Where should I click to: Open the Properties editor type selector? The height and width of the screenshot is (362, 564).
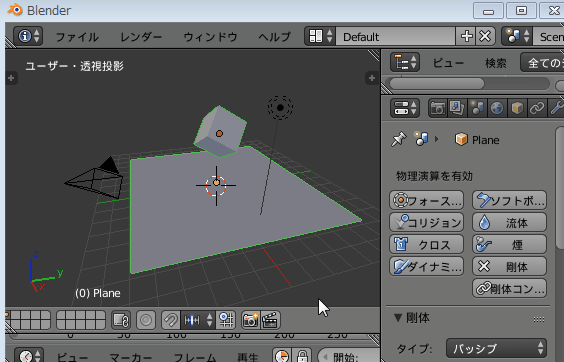click(405, 108)
